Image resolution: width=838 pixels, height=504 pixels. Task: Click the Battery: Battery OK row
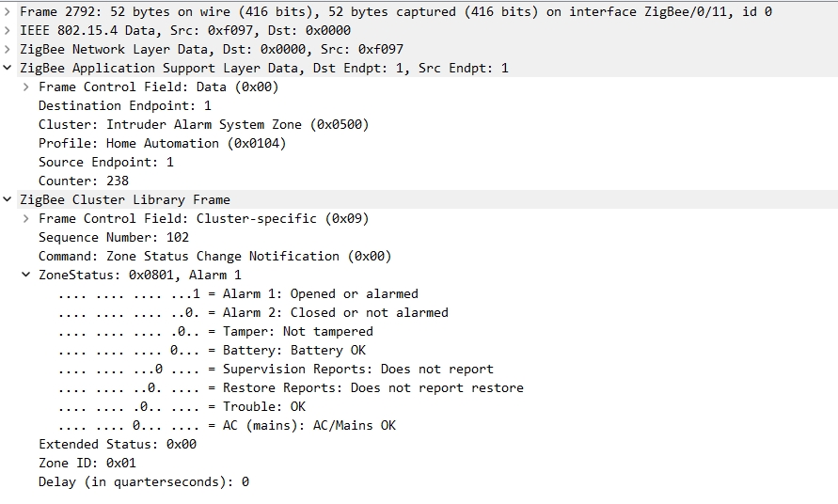point(293,351)
